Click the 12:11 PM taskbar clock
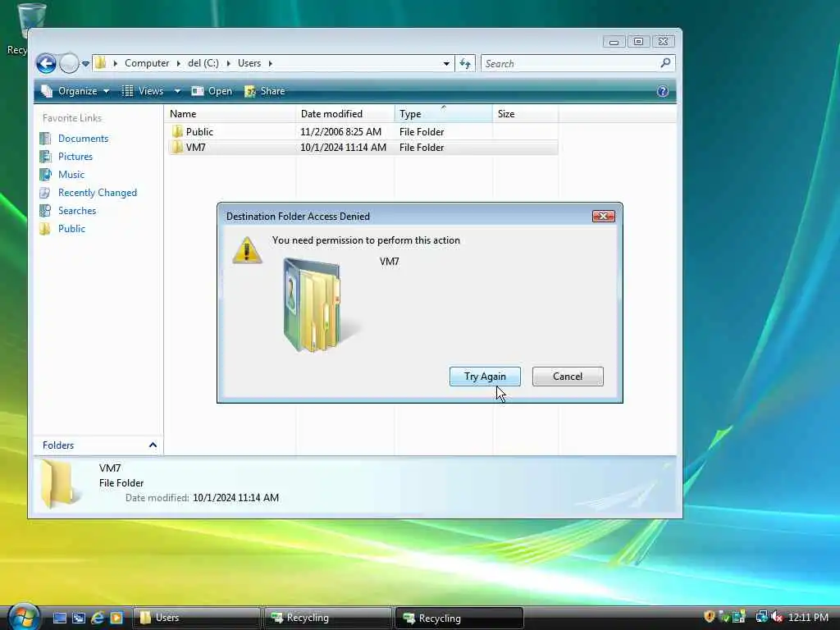 tap(808, 617)
